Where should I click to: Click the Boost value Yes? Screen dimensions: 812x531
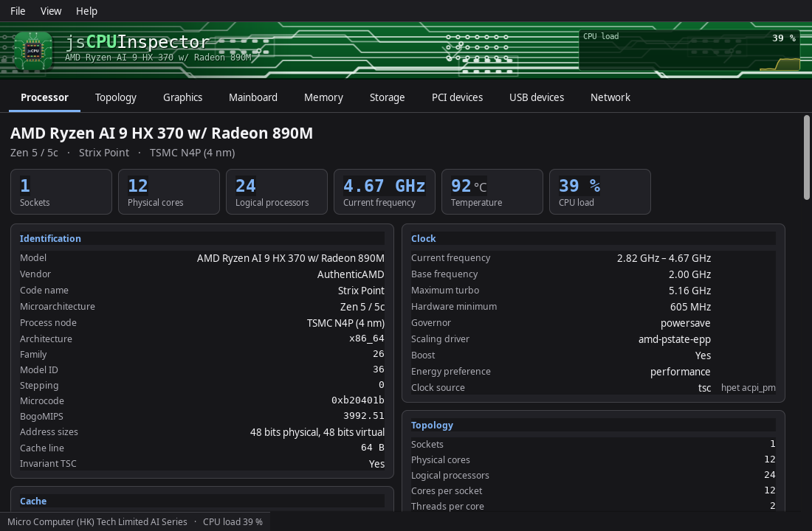pyautogui.click(x=703, y=355)
